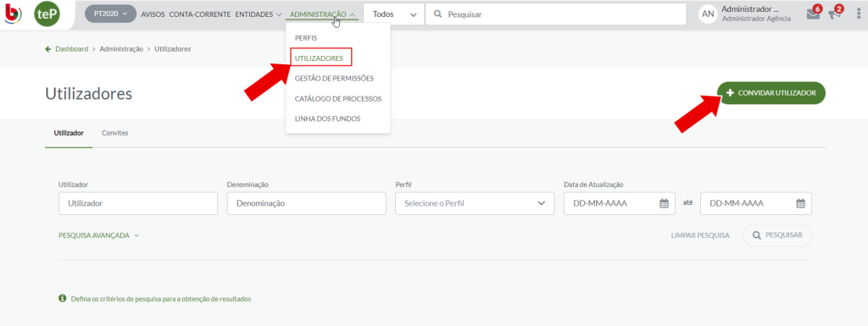Click the Convidar Utilizador button

click(771, 93)
